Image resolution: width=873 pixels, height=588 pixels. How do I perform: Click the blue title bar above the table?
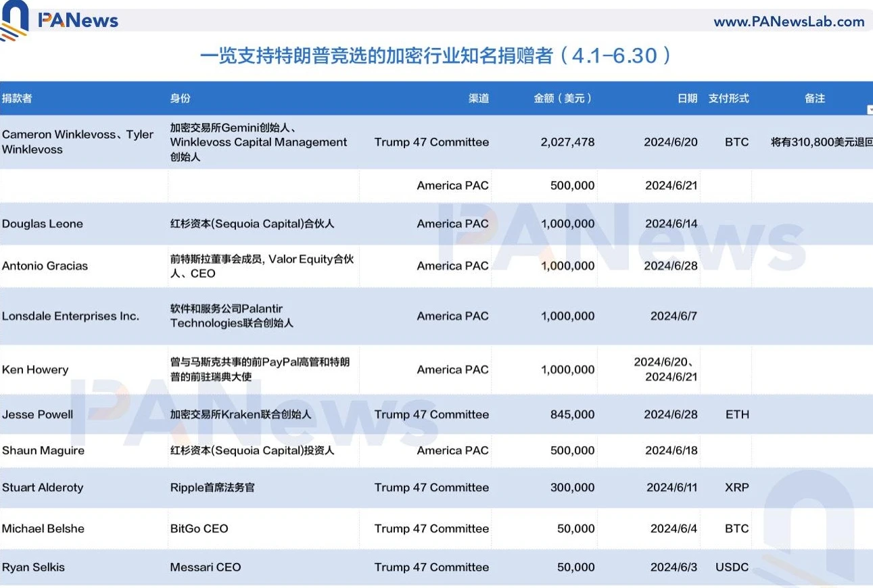pyautogui.click(x=436, y=56)
